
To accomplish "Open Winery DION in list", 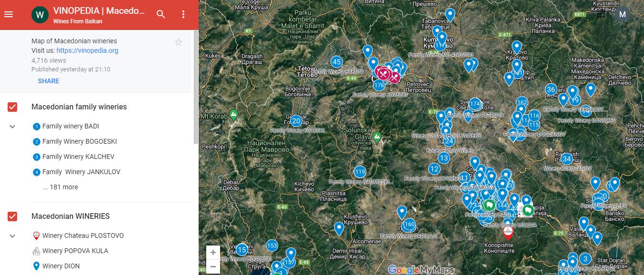I will point(61,266).
